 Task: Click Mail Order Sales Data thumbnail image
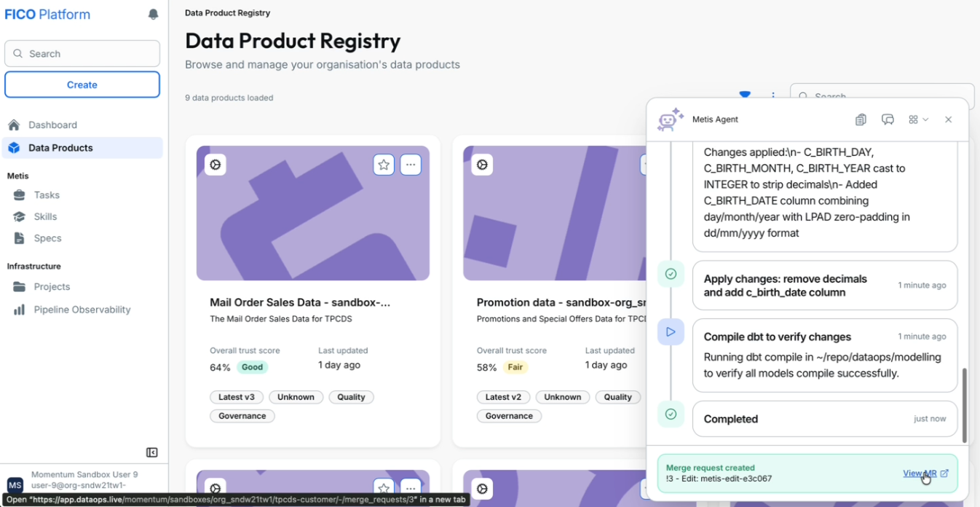313,213
